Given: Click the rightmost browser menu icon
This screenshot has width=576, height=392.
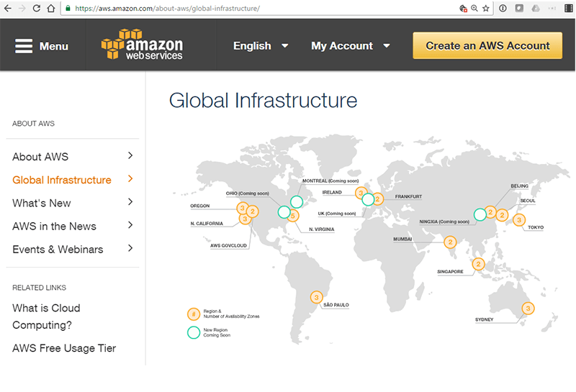Looking at the screenshot, I should coord(569,8).
